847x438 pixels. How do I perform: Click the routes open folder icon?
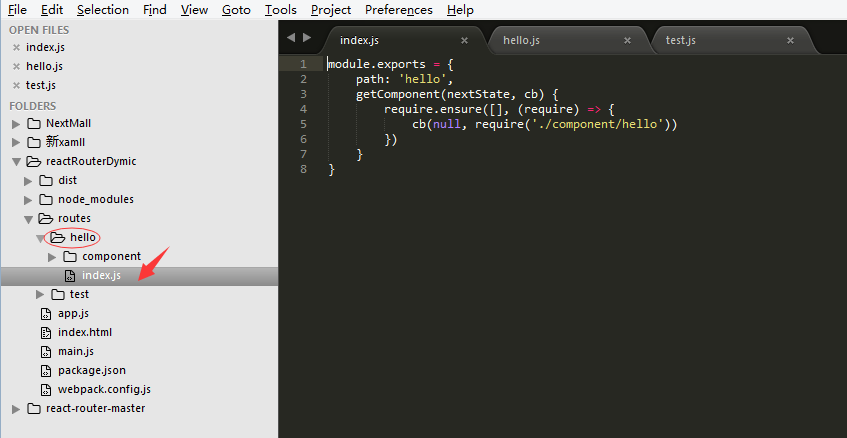pyautogui.click(x=46, y=218)
